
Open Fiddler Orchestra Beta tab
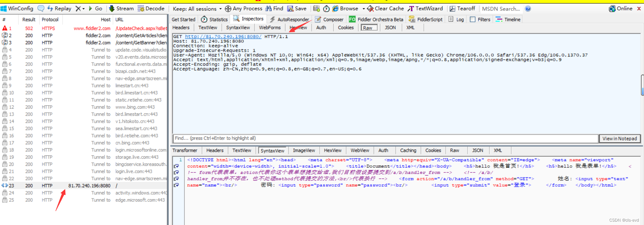[376, 20]
